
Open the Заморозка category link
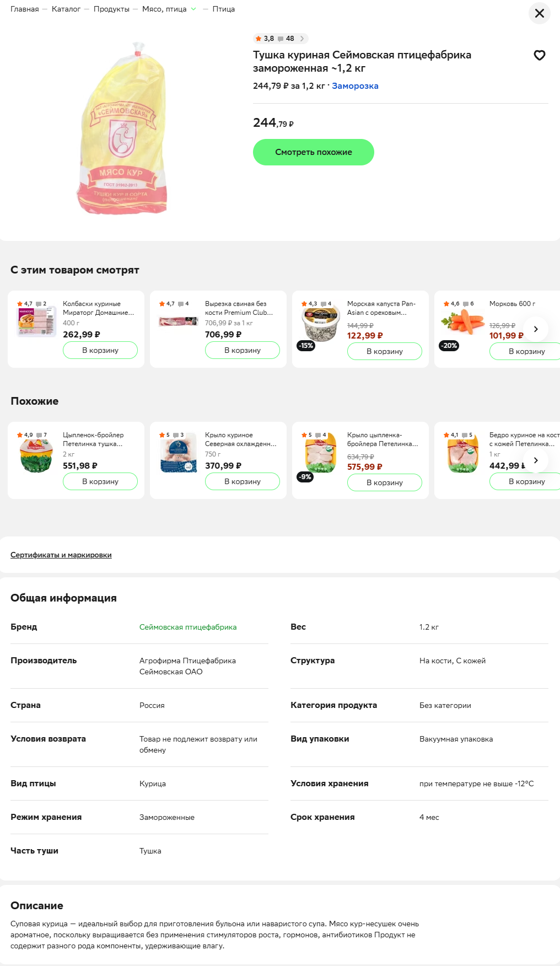coord(355,86)
